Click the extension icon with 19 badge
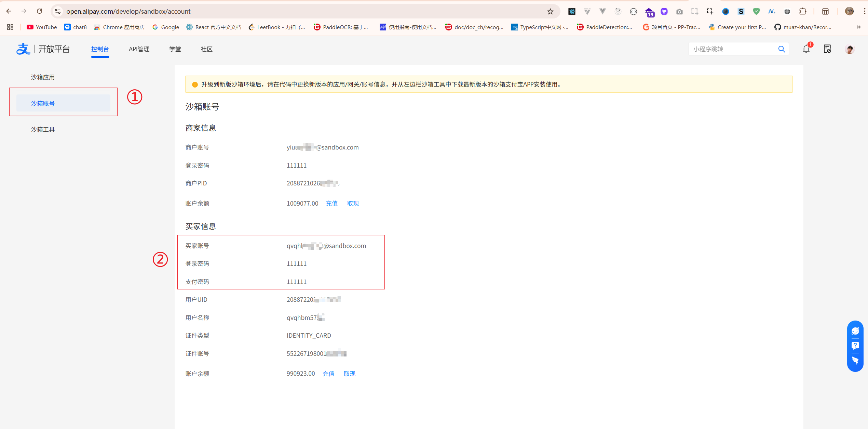868x429 pixels. pos(649,12)
